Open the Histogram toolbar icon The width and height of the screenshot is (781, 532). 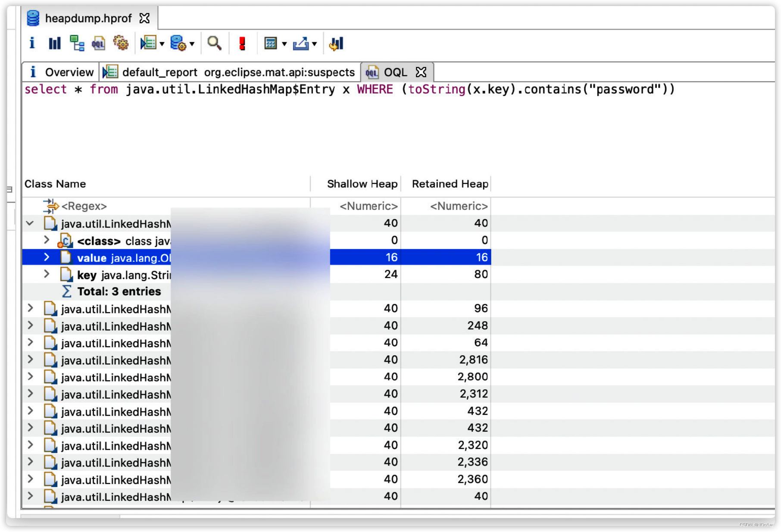55,43
